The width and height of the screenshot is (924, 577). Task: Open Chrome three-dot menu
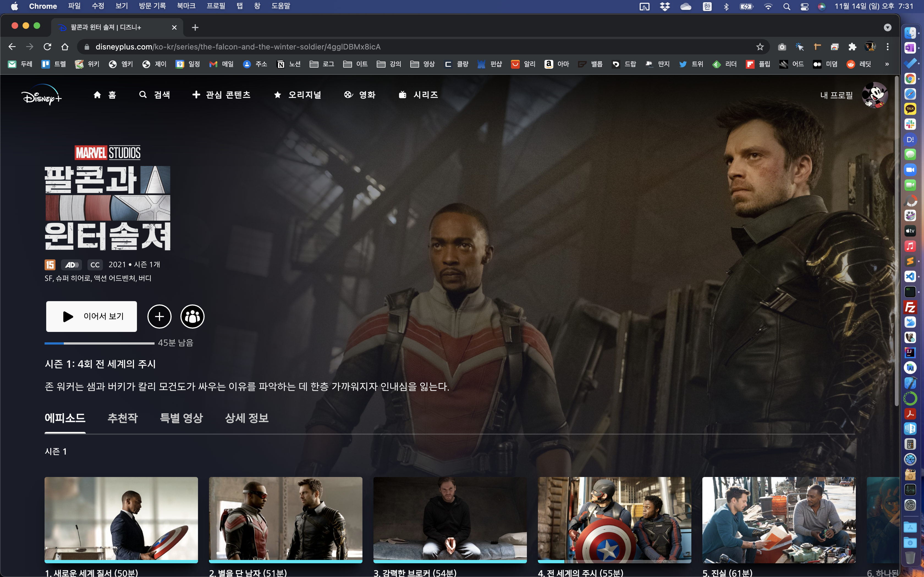(x=888, y=47)
